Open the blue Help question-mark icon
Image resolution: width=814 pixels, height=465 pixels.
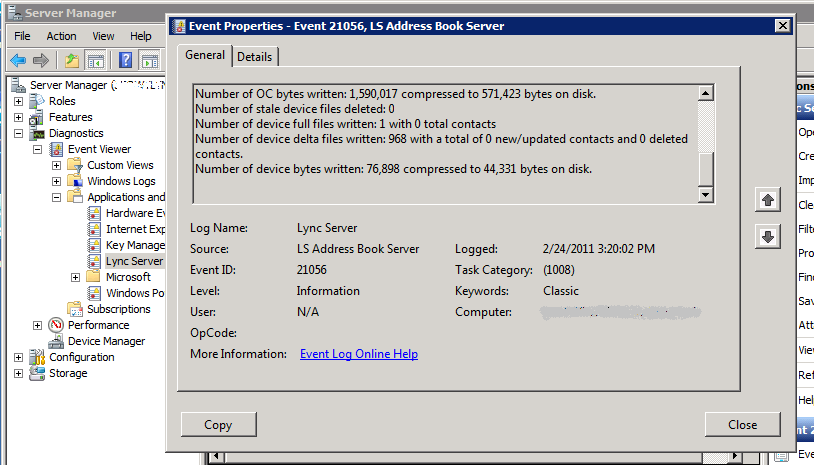pos(126,61)
